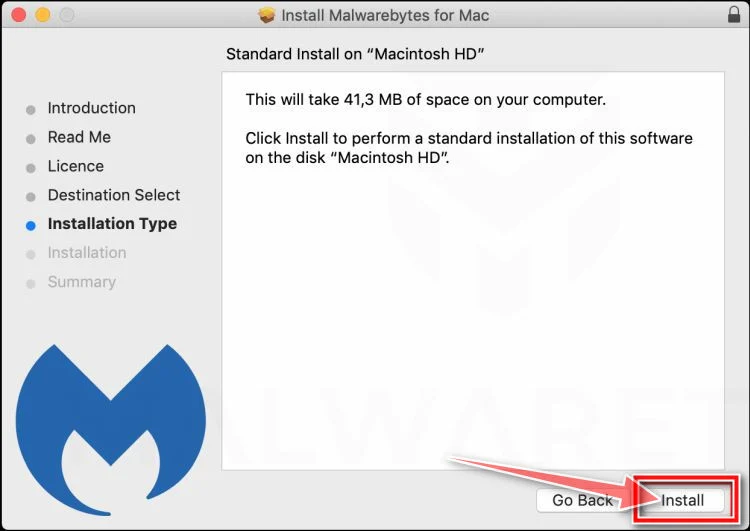Image resolution: width=750 pixels, height=531 pixels.
Task: Select the Destination Select step
Action: point(114,195)
